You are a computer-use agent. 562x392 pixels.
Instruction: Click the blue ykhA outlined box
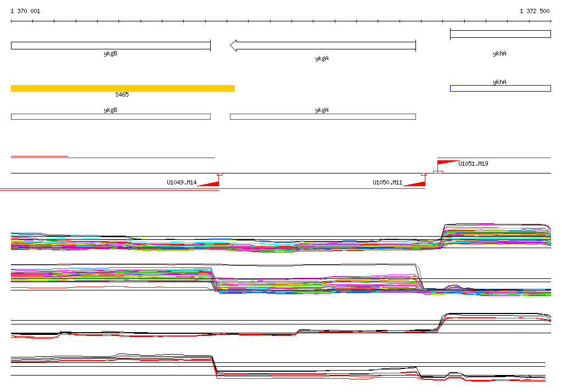pyautogui.click(x=501, y=88)
